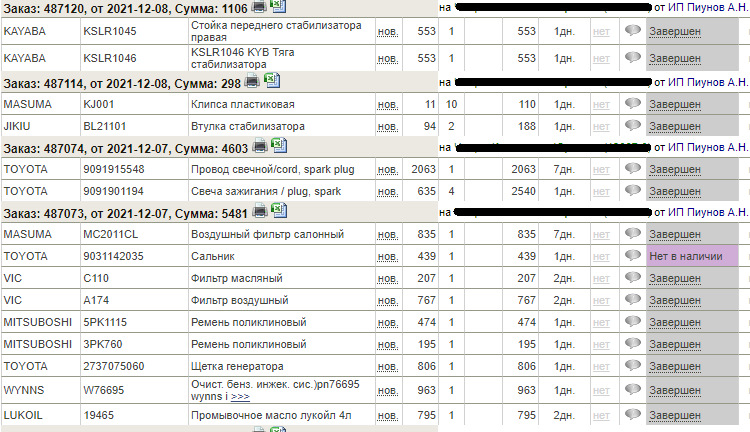Select Сальник description cell
The image size is (750, 432).
(x=281, y=256)
